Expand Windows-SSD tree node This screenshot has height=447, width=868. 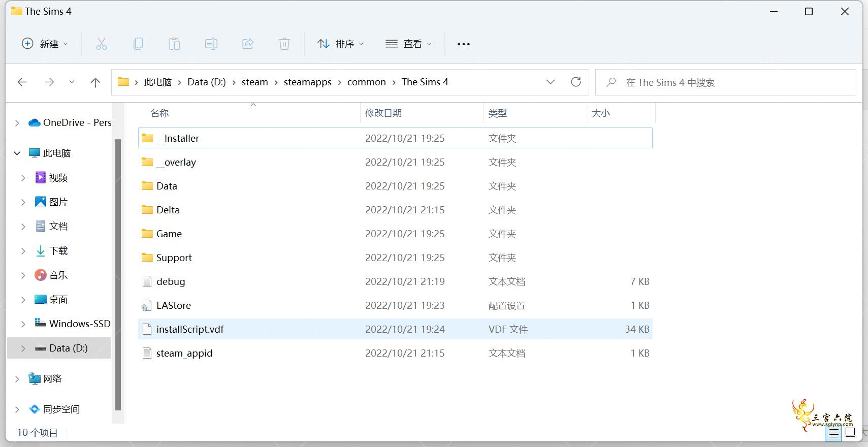click(x=23, y=324)
